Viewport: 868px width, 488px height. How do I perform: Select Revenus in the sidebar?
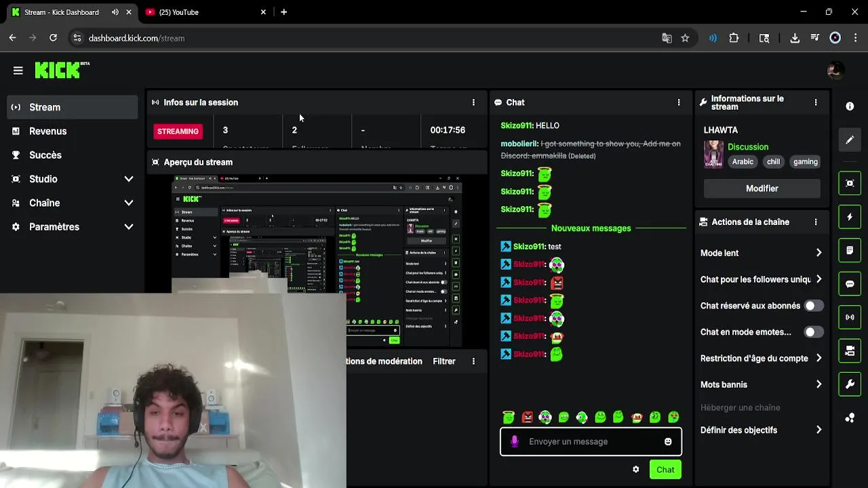72,131
